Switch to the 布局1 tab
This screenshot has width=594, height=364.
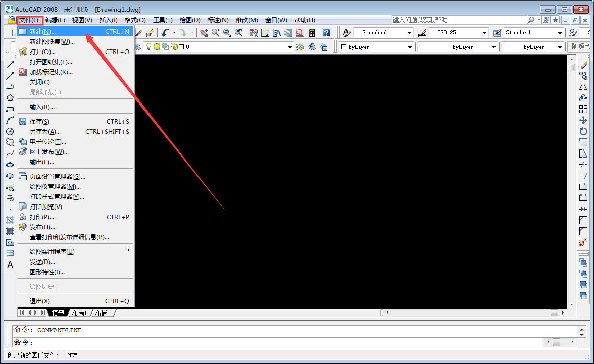(x=79, y=313)
